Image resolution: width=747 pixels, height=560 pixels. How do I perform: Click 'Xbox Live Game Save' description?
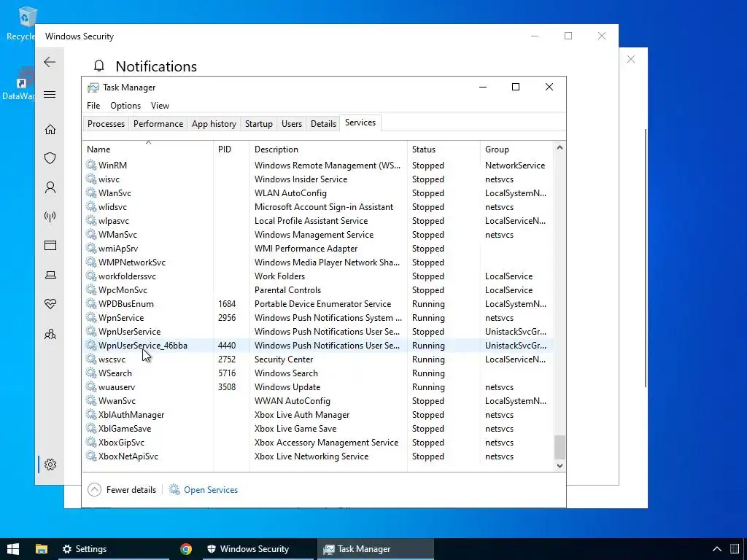tap(295, 429)
